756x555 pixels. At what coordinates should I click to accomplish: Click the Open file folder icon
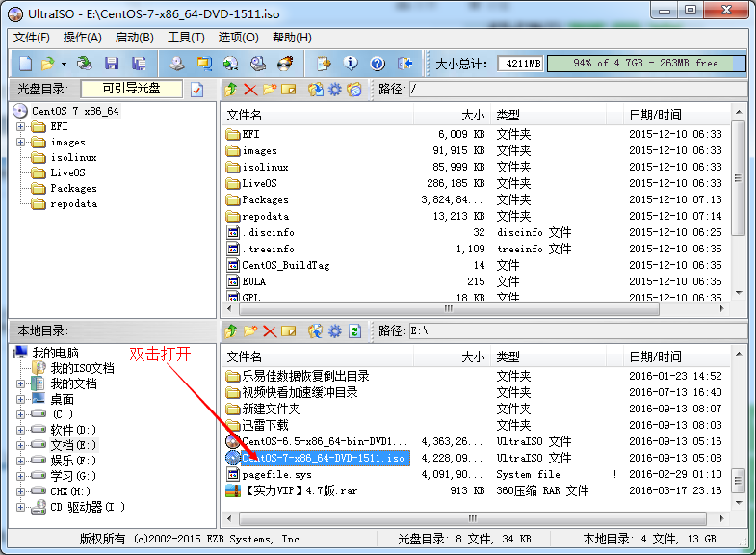[48, 64]
